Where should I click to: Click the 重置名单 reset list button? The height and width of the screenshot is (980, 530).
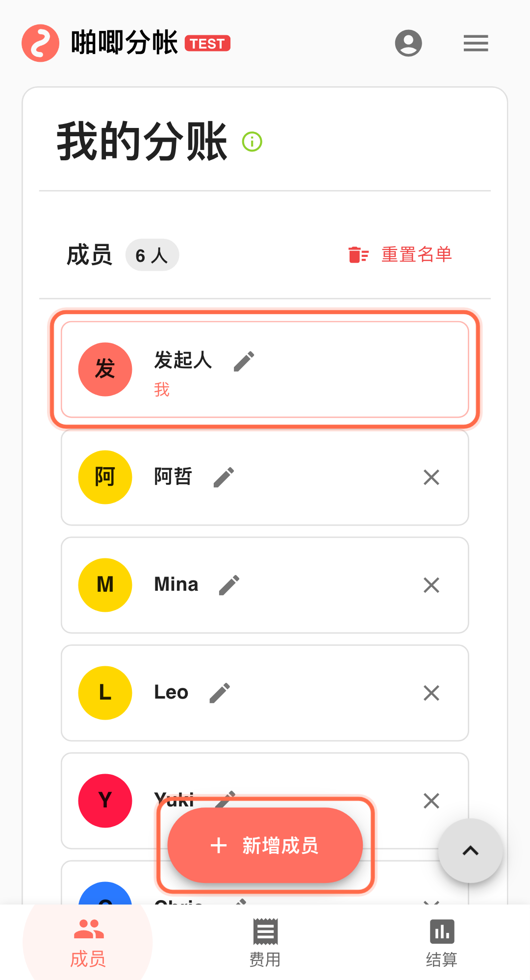(x=401, y=255)
